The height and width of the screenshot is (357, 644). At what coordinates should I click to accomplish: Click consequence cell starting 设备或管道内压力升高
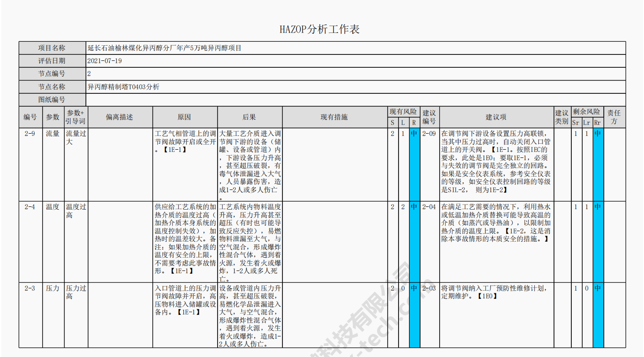coord(250,315)
